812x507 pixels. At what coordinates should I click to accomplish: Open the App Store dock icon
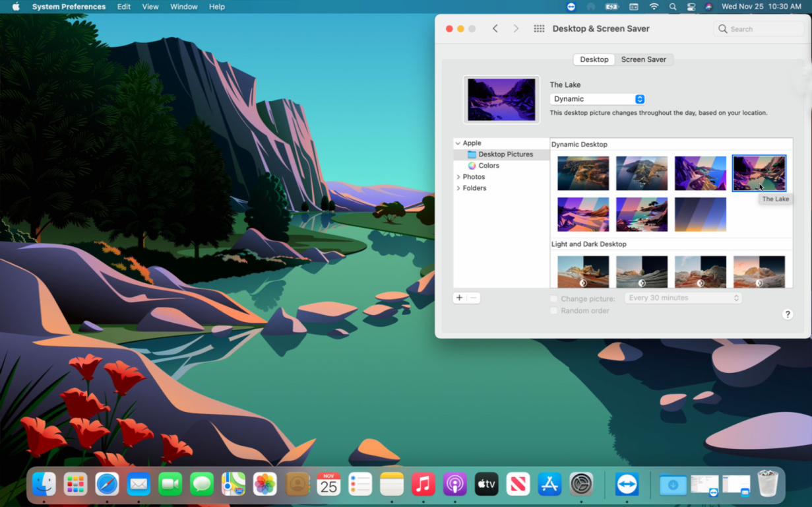coord(549,485)
